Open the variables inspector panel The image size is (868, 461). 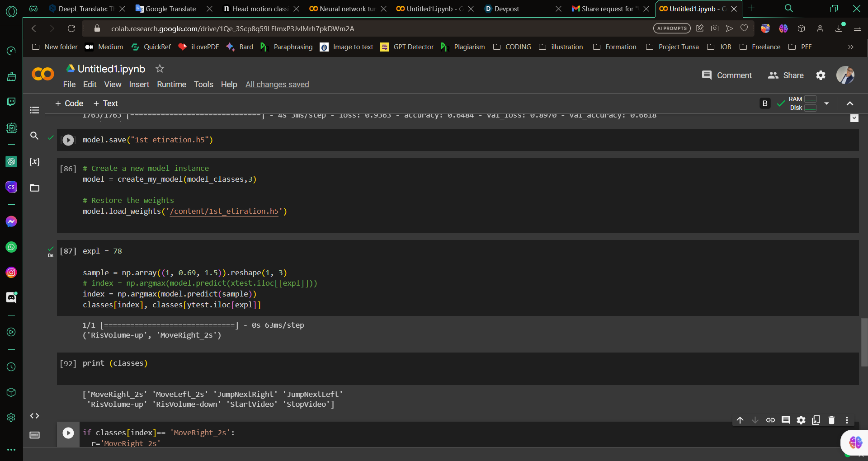point(34,161)
